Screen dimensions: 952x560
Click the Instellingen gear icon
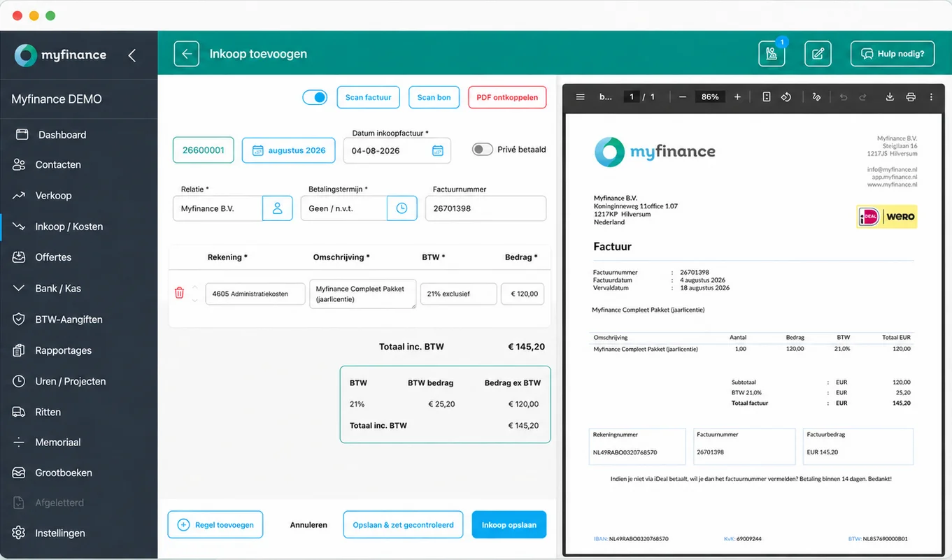tap(20, 533)
